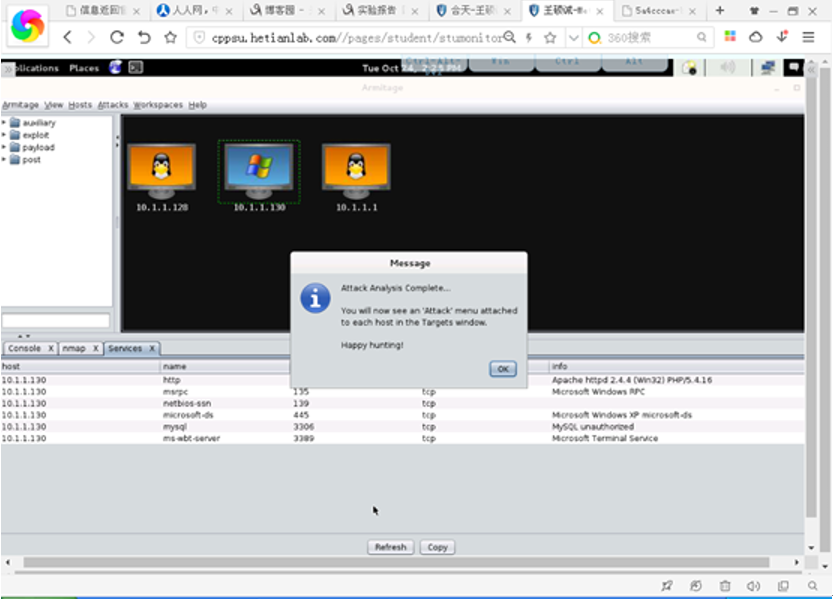Select the ms-wbt-server service row
Screen dimensions: 833x599
click(x=402, y=439)
